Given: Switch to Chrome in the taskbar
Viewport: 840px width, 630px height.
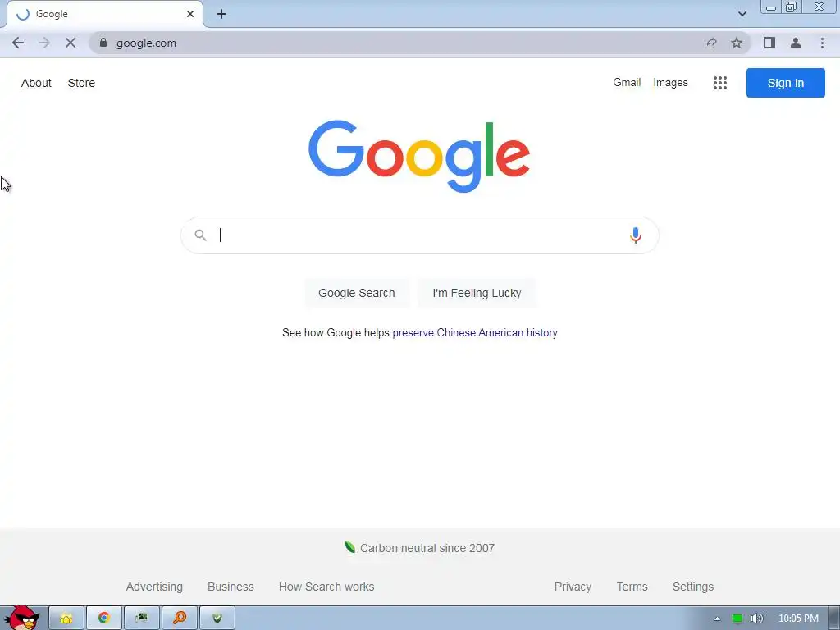Looking at the screenshot, I should [x=104, y=619].
